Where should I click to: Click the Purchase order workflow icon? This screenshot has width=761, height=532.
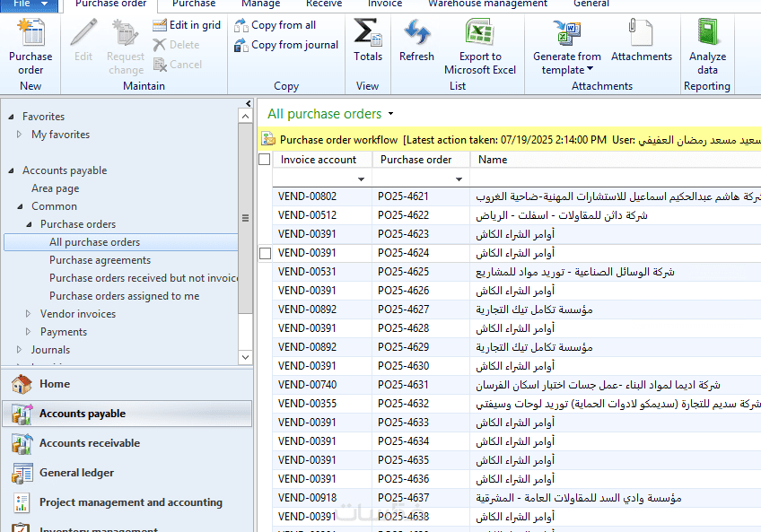tap(268, 140)
